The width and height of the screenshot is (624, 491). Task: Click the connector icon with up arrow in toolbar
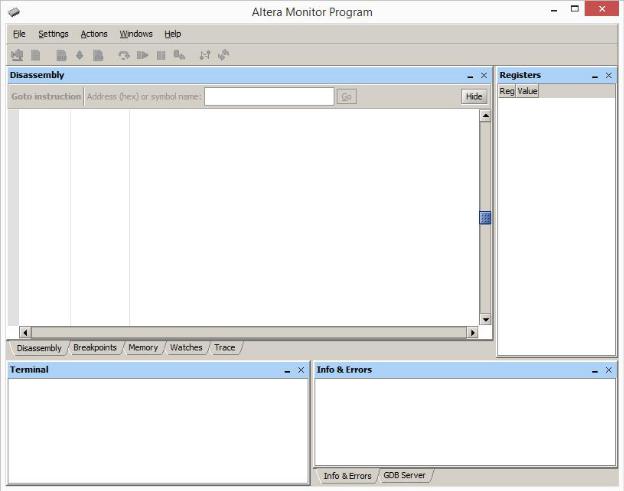(205, 55)
